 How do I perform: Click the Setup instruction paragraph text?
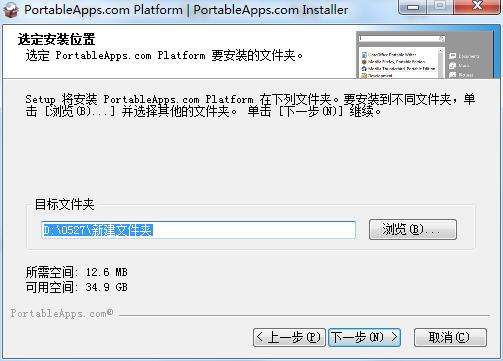coord(250,105)
